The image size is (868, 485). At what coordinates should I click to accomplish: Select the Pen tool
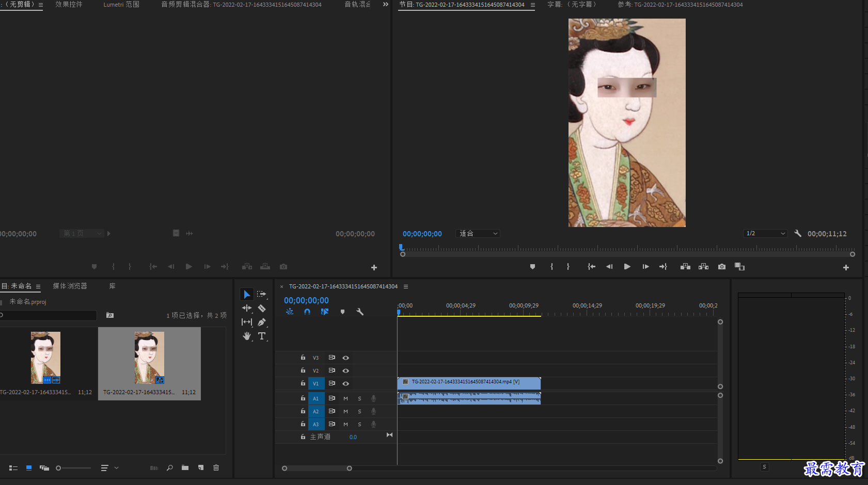tap(262, 322)
